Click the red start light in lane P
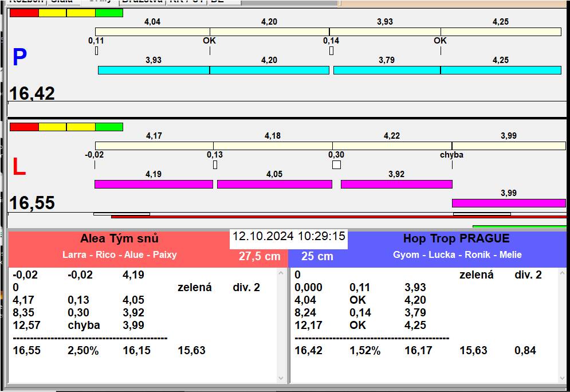The height and width of the screenshot is (392, 570). point(24,13)
